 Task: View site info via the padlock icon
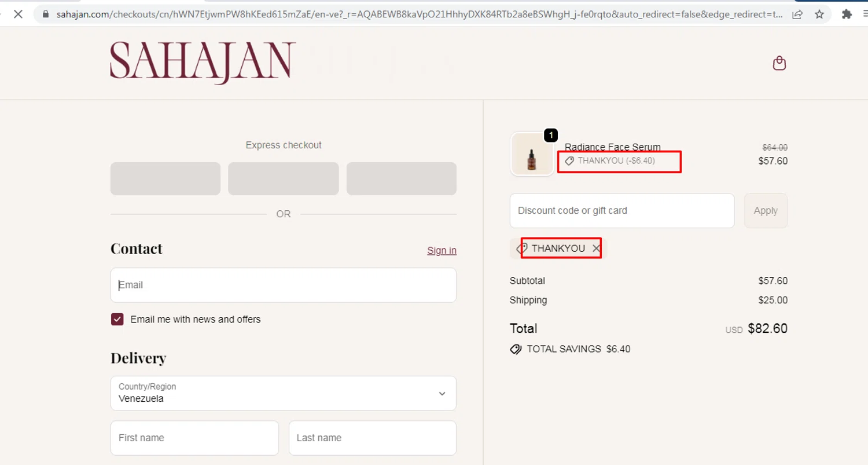coord(46,14)
